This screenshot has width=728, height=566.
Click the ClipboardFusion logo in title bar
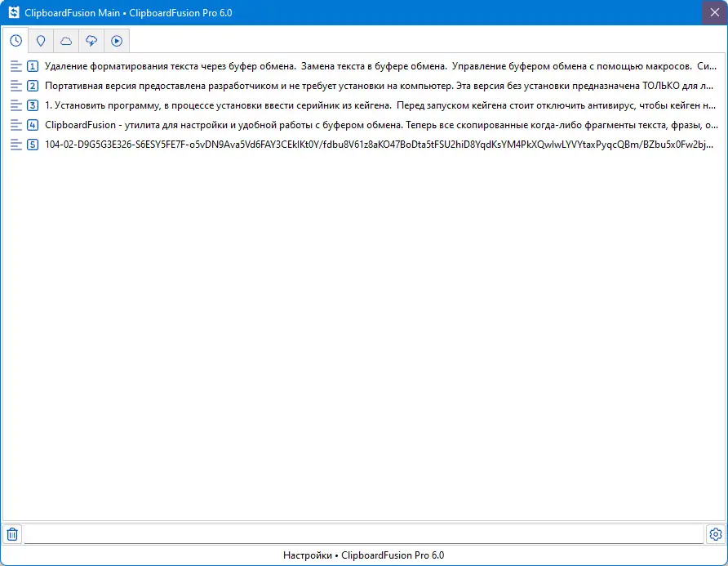(14, 12)
